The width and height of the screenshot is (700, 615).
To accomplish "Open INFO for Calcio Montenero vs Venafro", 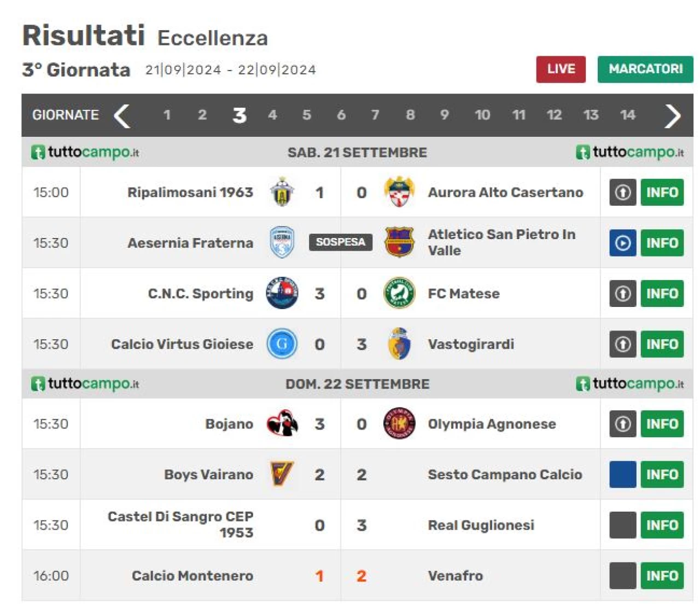I will [x=662, y=576].
